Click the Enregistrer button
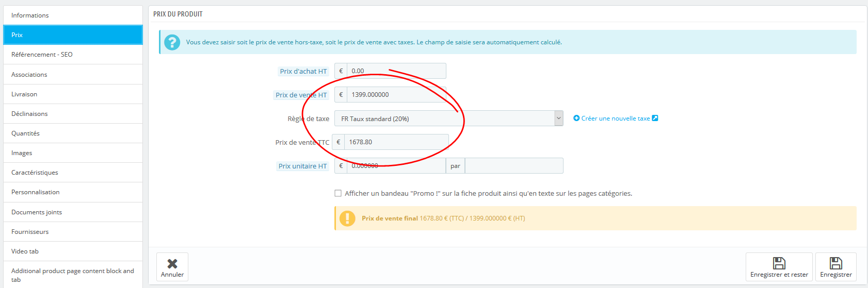 (x=836, y=267)
